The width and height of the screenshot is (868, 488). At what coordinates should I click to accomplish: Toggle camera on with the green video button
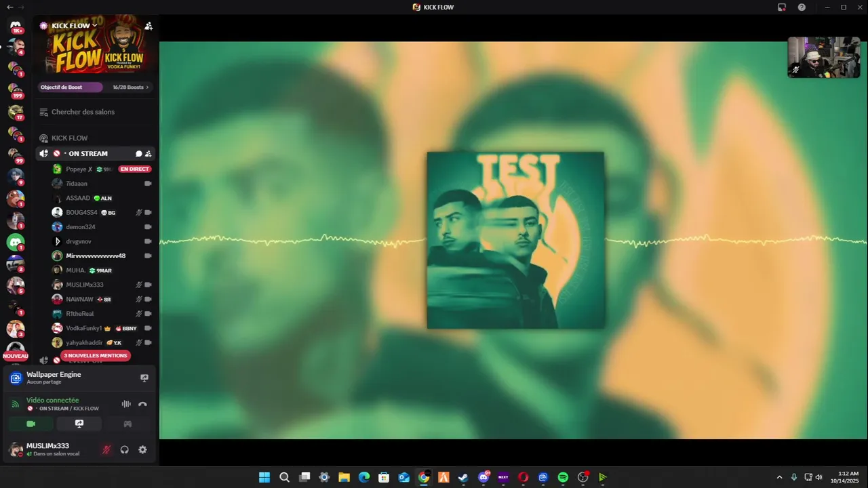click(31, 424)
